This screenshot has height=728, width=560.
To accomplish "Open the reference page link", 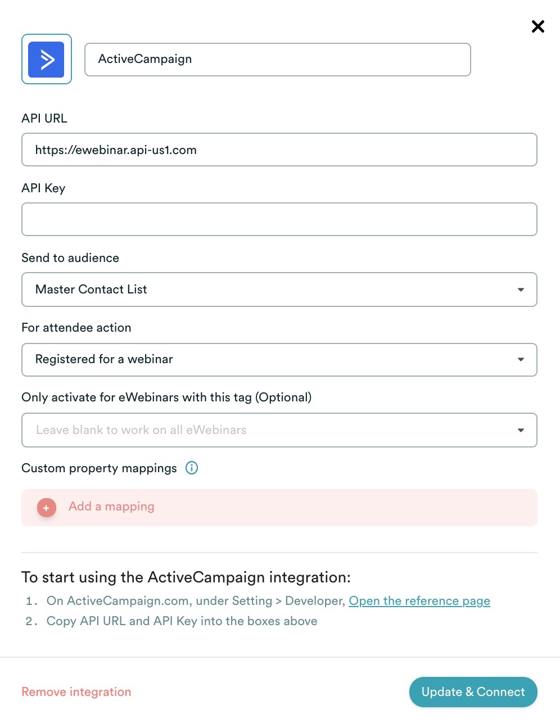I will [419, 601].
